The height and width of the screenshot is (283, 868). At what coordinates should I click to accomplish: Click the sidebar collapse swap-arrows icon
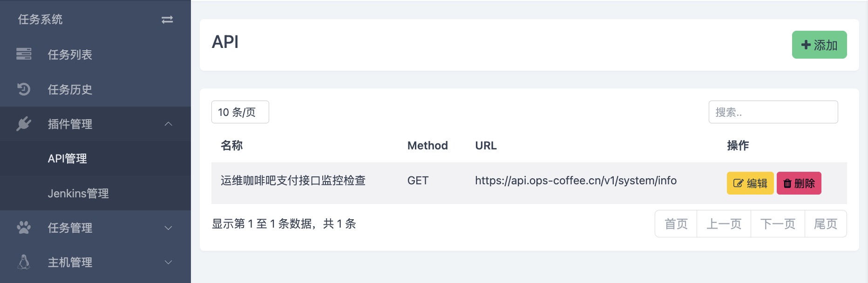[x=167, y=20]
